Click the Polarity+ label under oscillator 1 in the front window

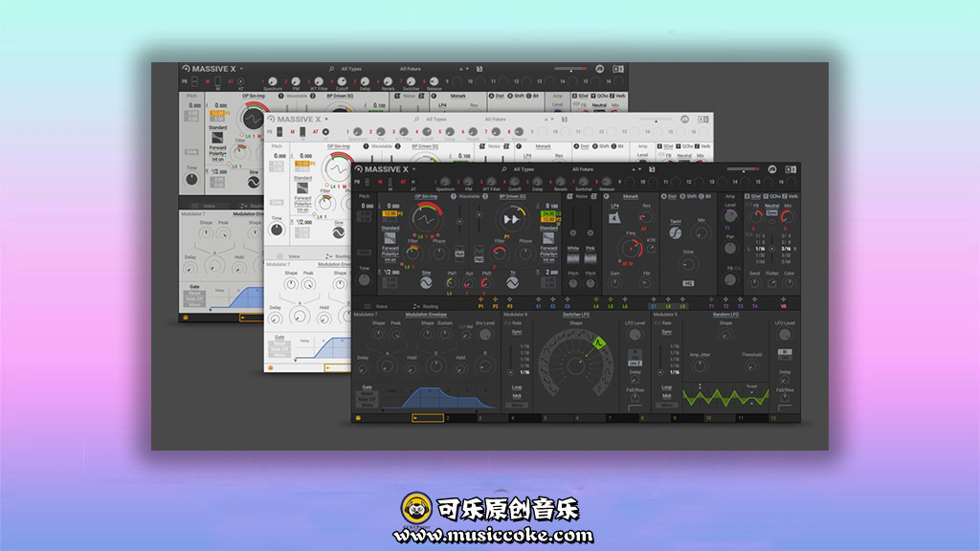coord(390,253)
